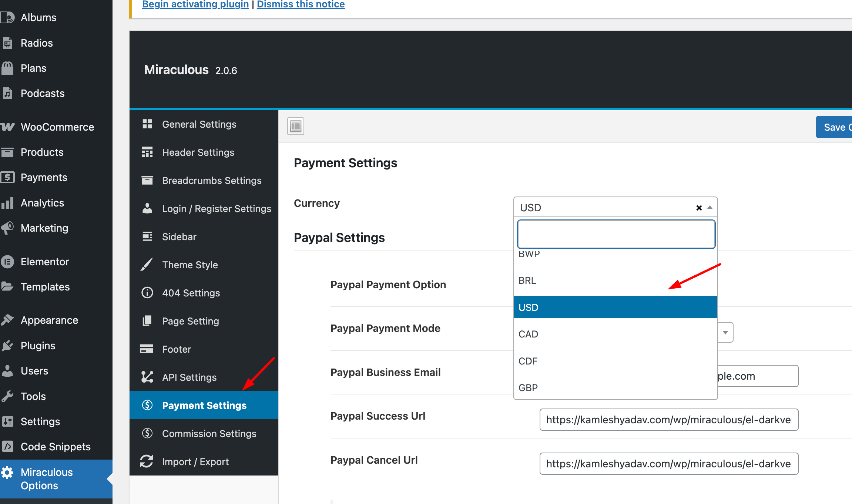This screenshot has height=504, width=852.
Task: Click the Tools wrench icon
Action: (x=7, y=396)
